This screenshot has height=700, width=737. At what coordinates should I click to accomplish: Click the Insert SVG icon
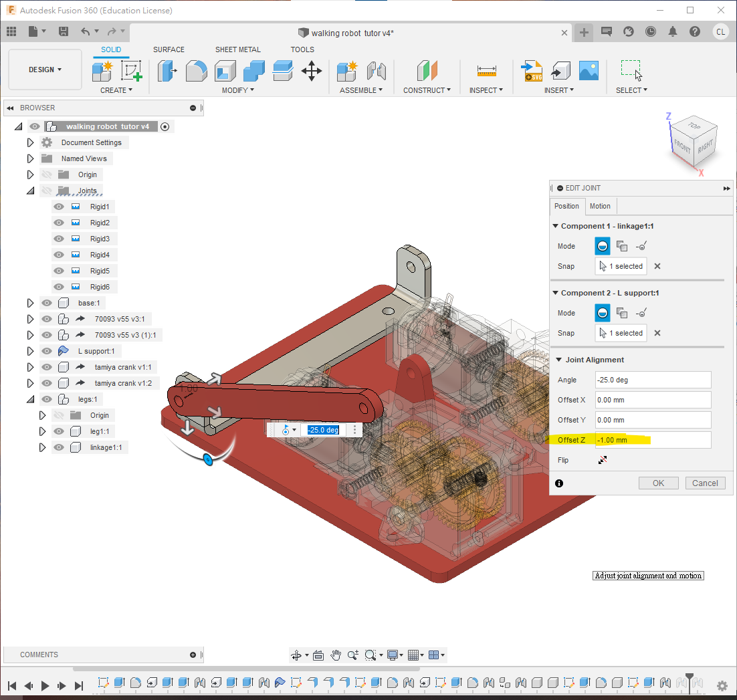tap(532, 70)
